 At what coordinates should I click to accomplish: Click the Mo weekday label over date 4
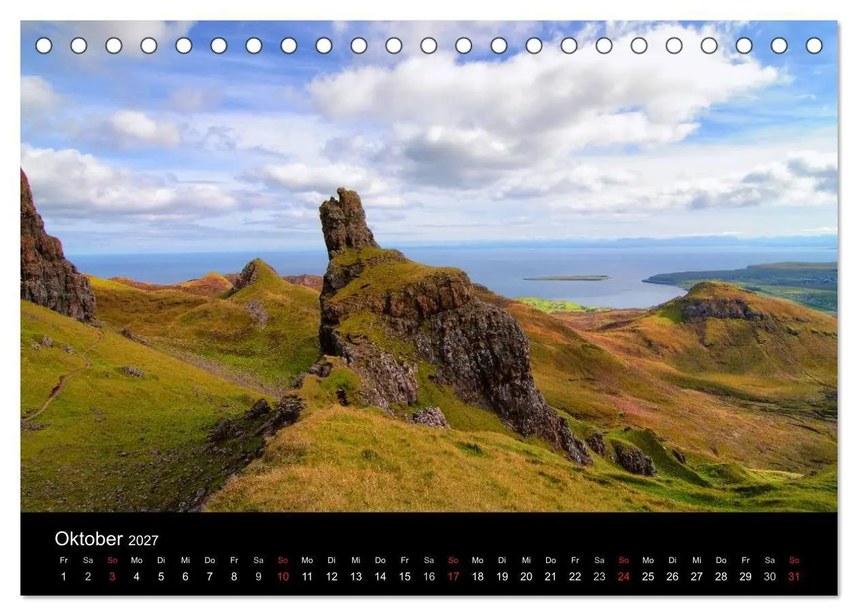click(137, 560)
